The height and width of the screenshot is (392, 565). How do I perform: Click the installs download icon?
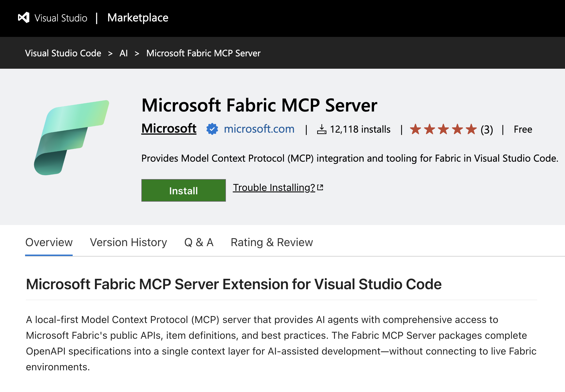[322, 129]
